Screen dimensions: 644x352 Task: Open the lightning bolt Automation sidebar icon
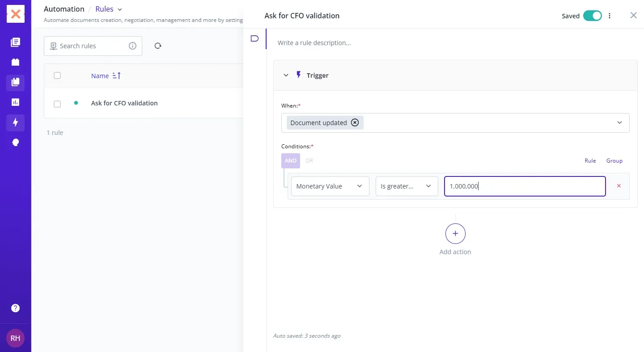pyautogui.click(x=15, y=122)
